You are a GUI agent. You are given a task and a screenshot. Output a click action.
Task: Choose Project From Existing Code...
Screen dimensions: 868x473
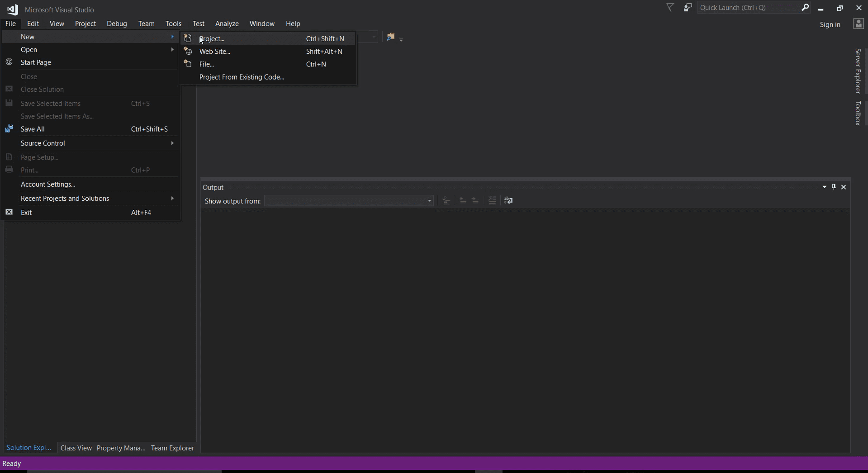268,77
